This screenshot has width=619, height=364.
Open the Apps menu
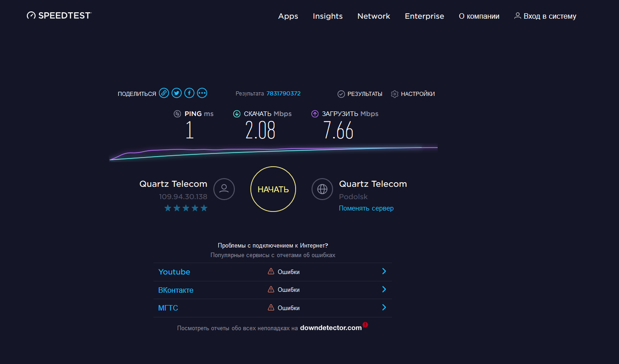pyautogui.click(x=288, y=16)
